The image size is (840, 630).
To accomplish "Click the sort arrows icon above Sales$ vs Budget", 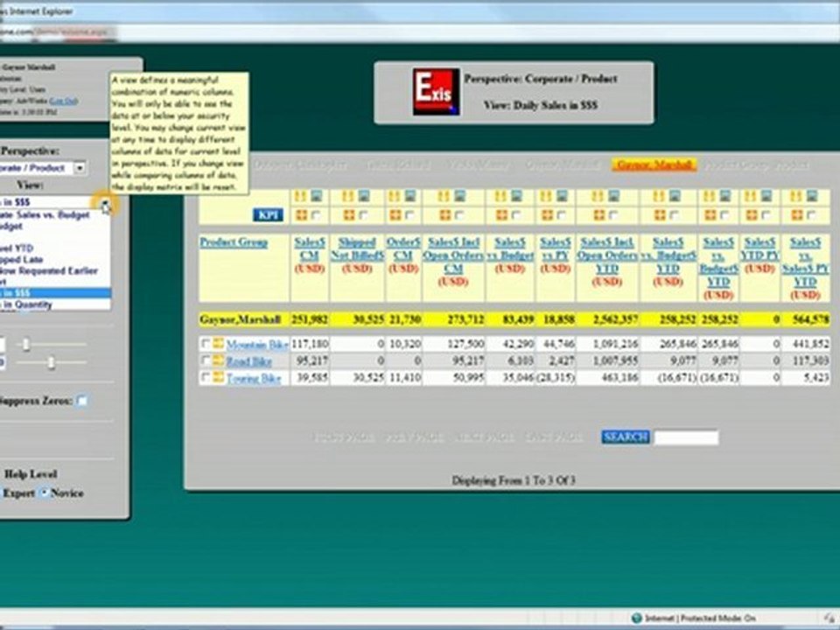I will 500,195.
